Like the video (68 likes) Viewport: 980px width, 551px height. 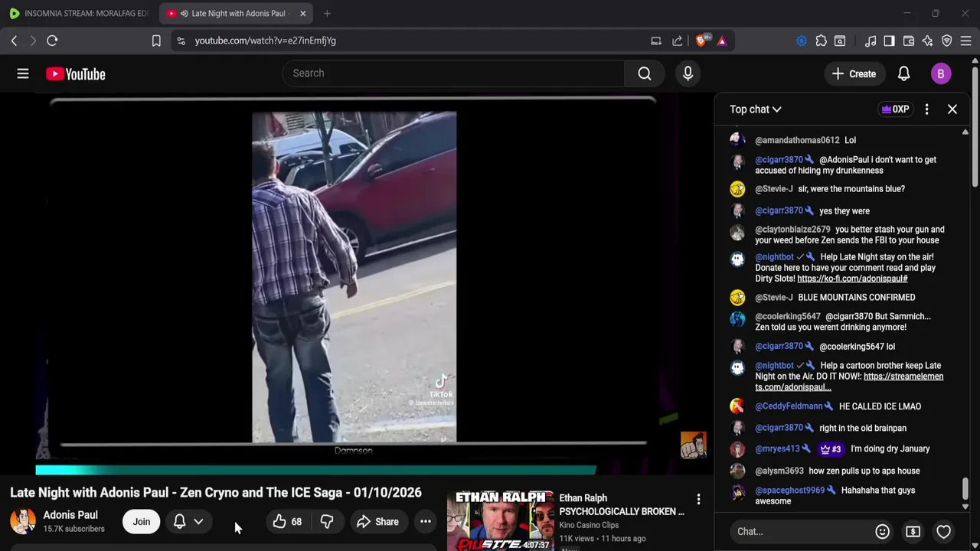[x=288, y=522]
